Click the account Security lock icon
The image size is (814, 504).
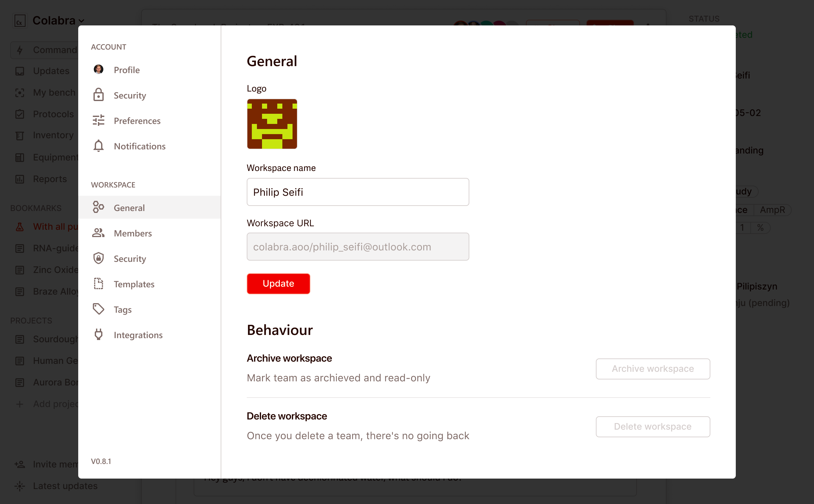coord(98,95)
